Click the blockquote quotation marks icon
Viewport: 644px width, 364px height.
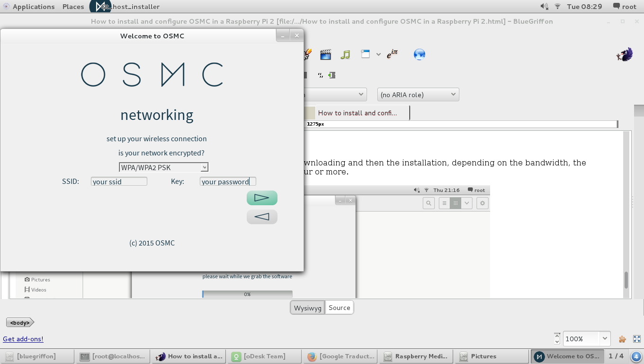(321, 75)
